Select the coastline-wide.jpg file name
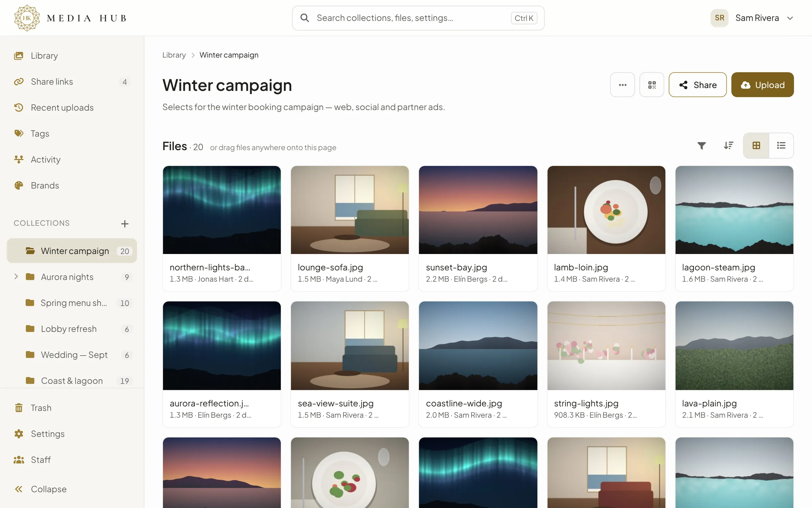Image resolution: width=812 pixels, height=508 pixels. [464, 403]
